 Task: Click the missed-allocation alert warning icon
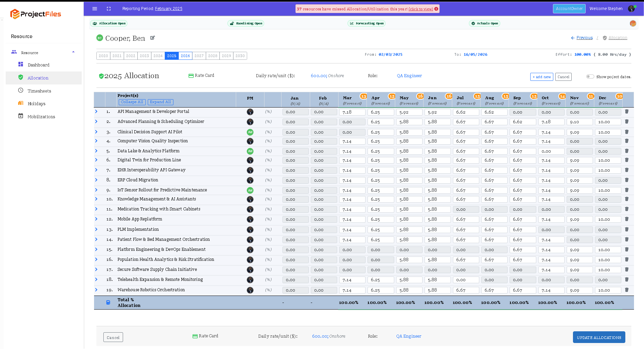[x=436, y=9]
